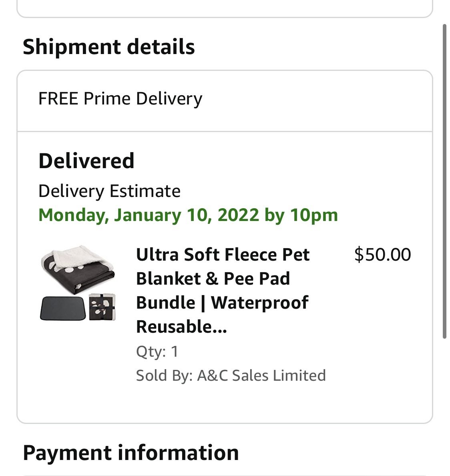
Task: Click the FREE Prime Delivery row
Action: tap(120, 99)
